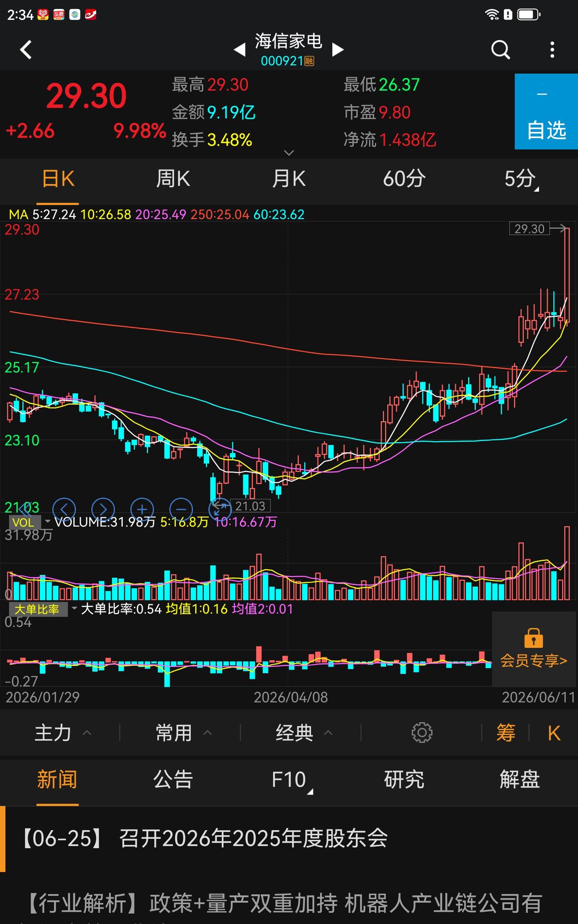The width and height of the screenshot is (578, 924).
Task: Tap the 9.98% change percentage
Action: 140,131
